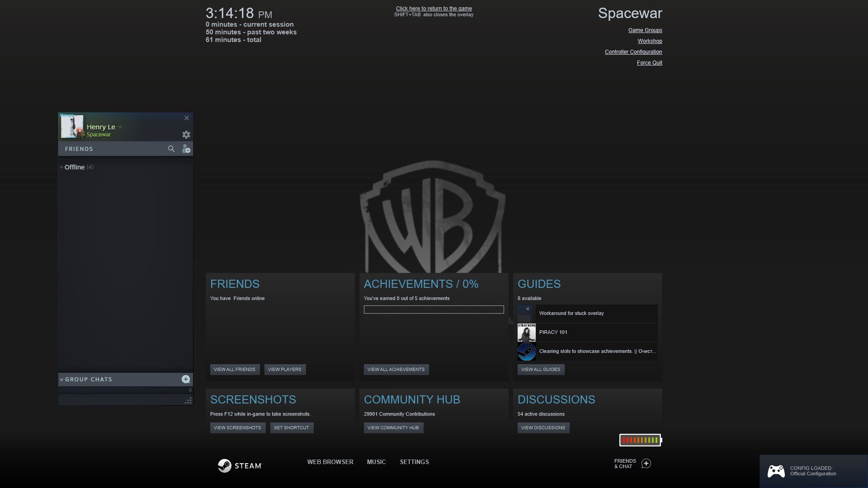Click the Force Quit link
868x488 pixels.
tap(649, 63)
